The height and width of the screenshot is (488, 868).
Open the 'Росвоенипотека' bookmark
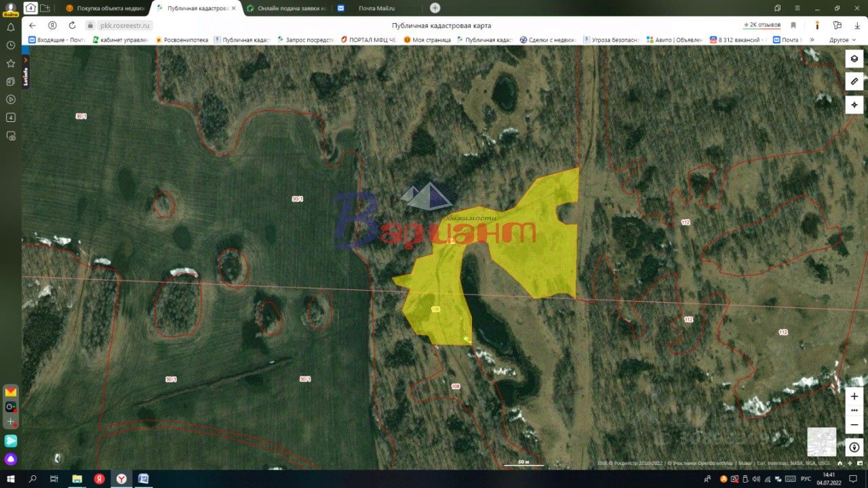[x=182, y=40]
